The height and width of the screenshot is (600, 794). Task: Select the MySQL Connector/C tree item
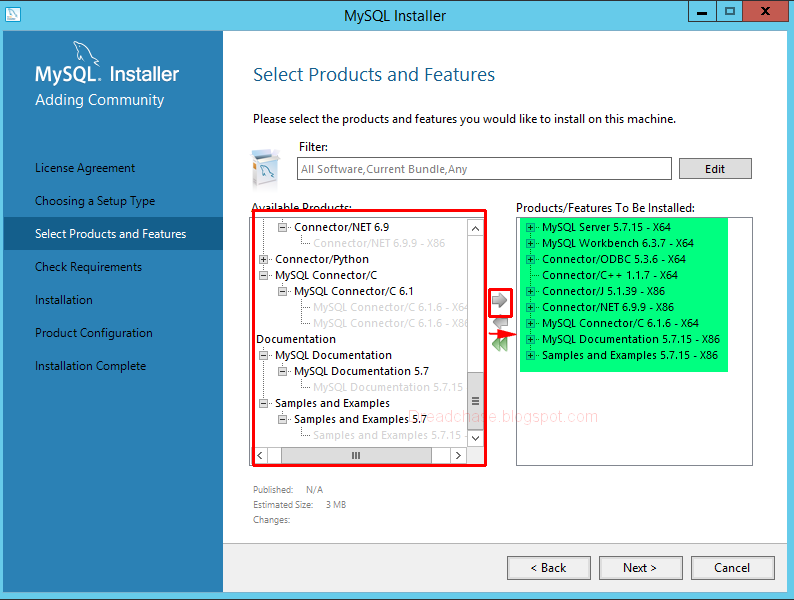click(x=326, y=275)
